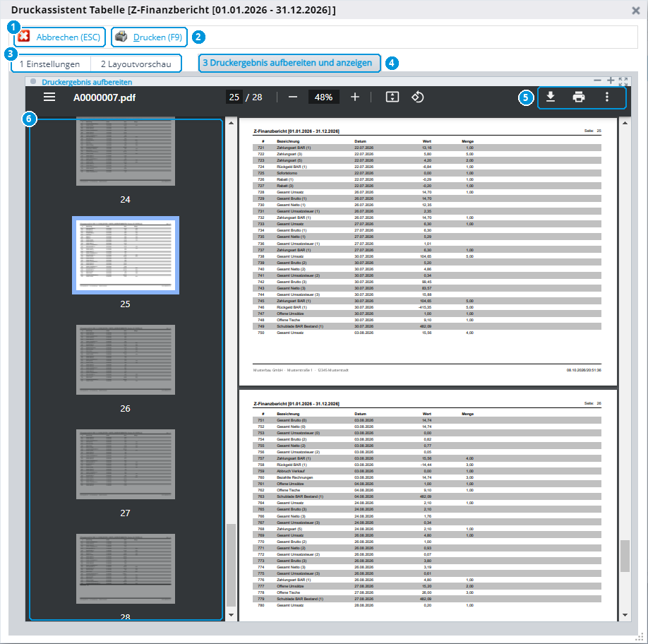Download the A0000007.pdf file
This screenshot has height=644, width=648.
tap(551, 97)
